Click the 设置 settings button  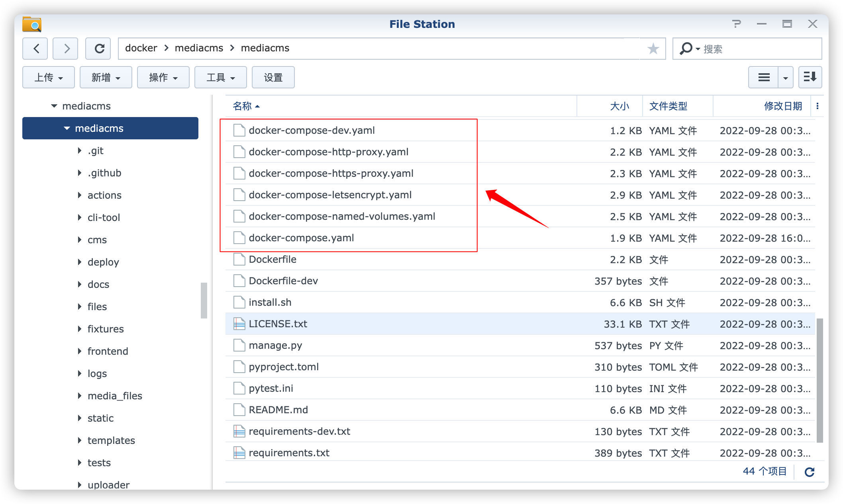273,77
